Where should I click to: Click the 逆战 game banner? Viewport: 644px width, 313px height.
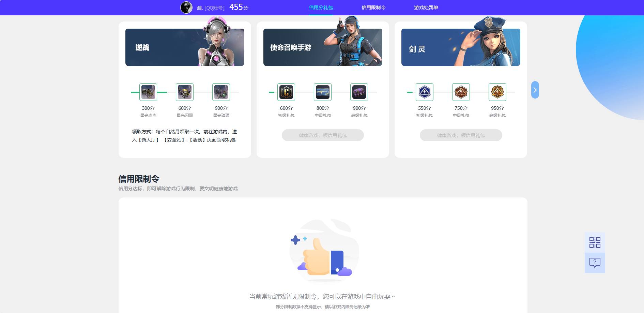click(185, 47)
